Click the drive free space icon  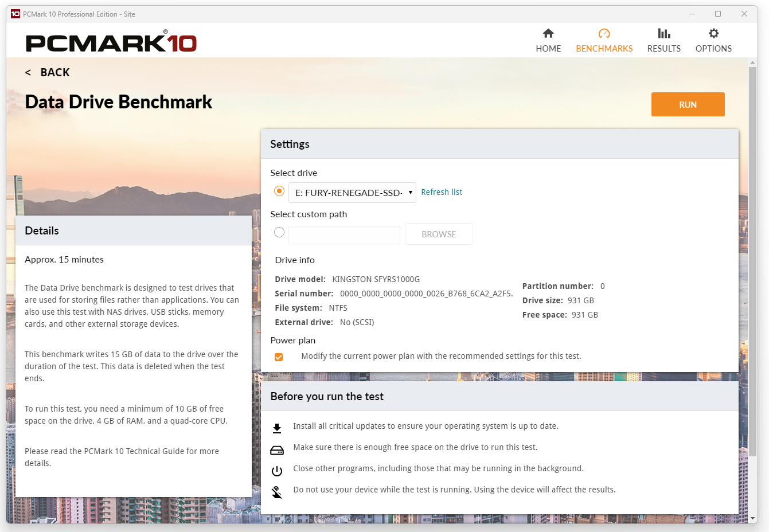coord(277,450)
